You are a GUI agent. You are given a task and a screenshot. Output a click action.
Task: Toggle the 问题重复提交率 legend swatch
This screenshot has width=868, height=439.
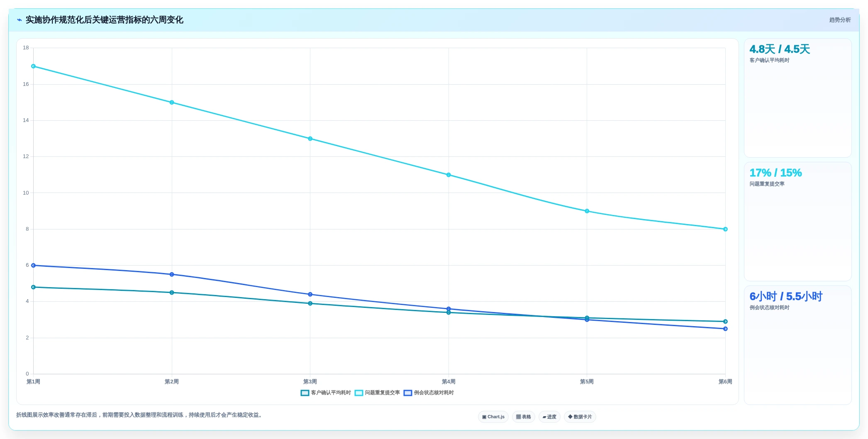(359, 393)
